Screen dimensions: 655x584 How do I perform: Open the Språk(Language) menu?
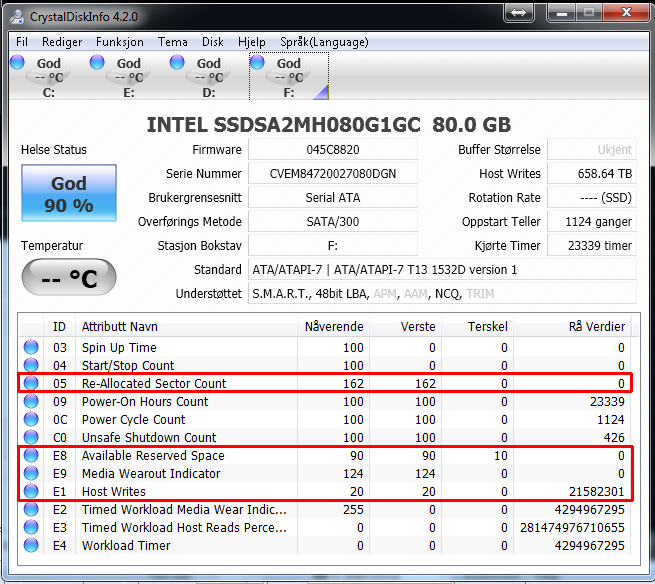tap(324, 42)
